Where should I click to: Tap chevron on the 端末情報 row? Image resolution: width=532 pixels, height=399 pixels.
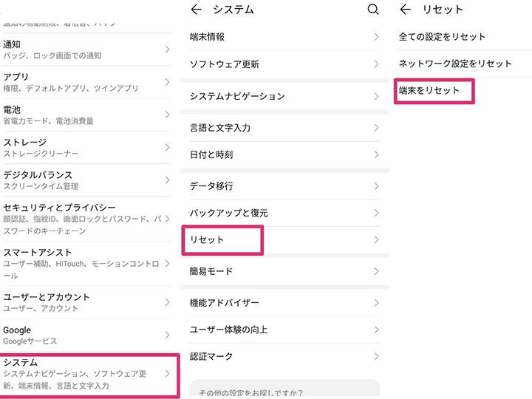[x=376, y=37]
